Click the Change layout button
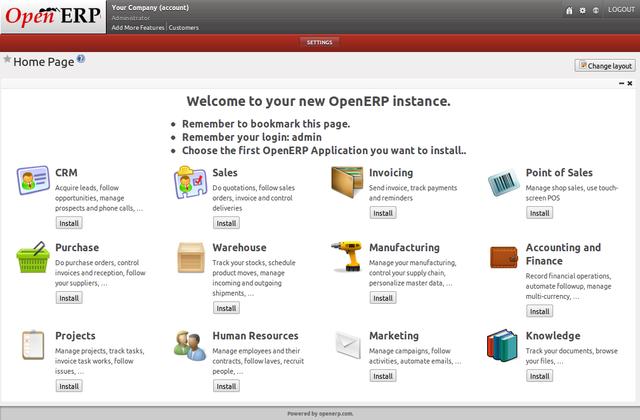This screenshot has height=420, width=640. (605, 66)
